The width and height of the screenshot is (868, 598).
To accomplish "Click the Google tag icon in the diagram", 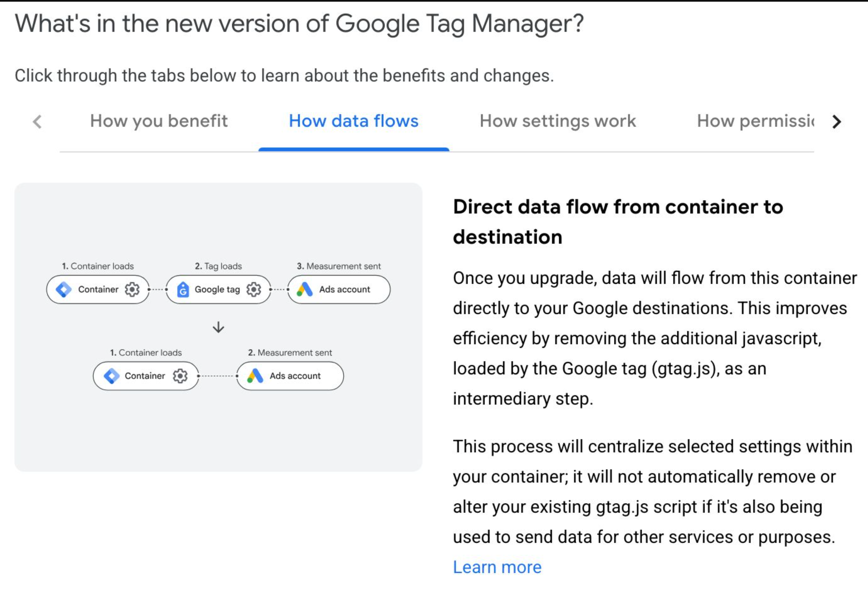I will pyautogui.click(x=183, y=290).
